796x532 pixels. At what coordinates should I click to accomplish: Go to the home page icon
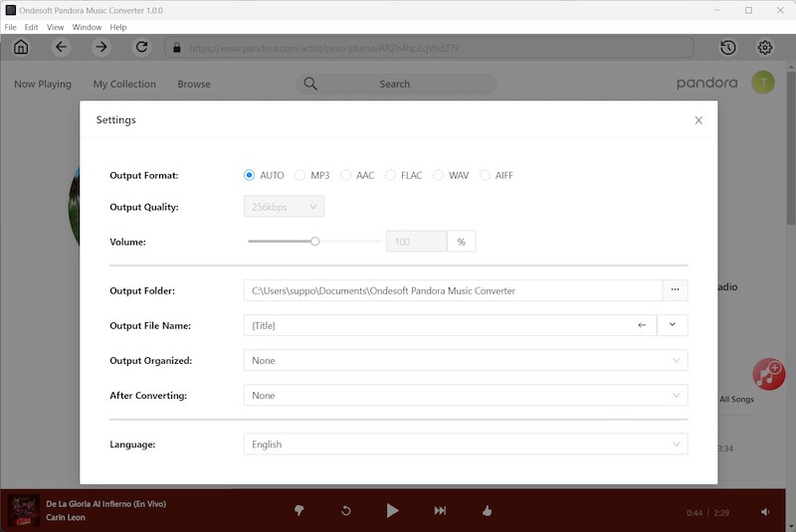point(21,47)
